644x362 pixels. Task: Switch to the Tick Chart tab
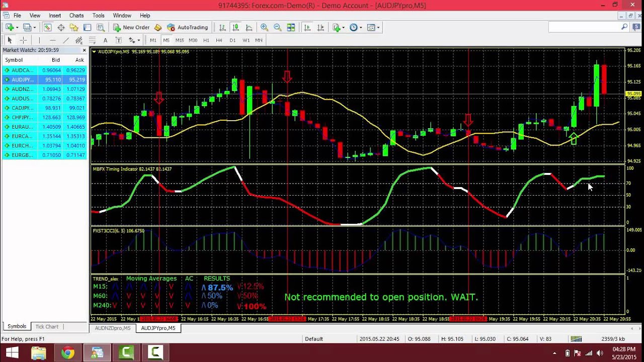pos(47,327)
